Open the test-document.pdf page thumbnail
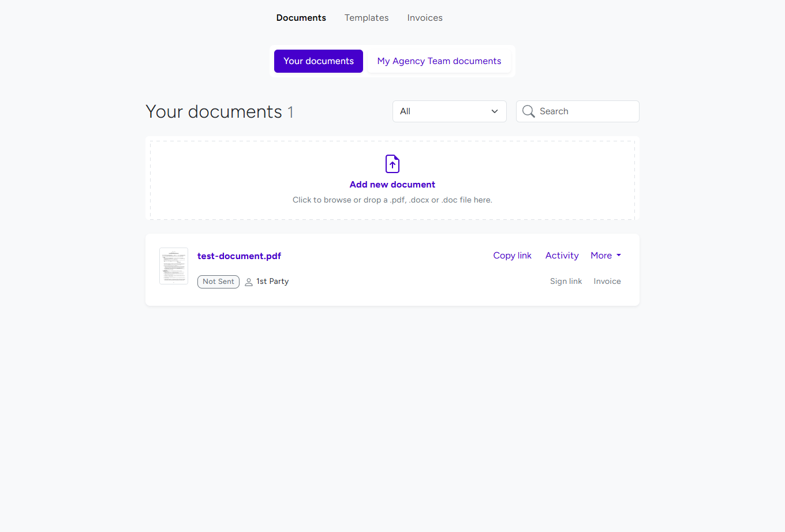This screenshot has height=532, width=785. (x=174, y=265)
